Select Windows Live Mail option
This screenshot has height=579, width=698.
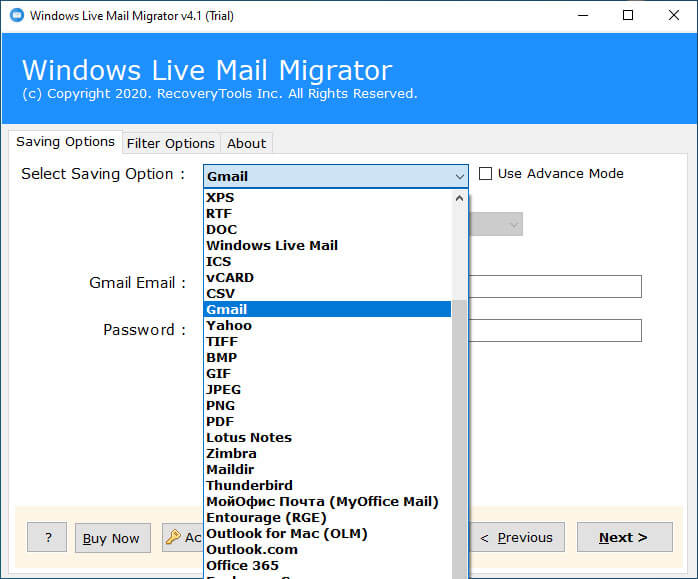(328, 246)
